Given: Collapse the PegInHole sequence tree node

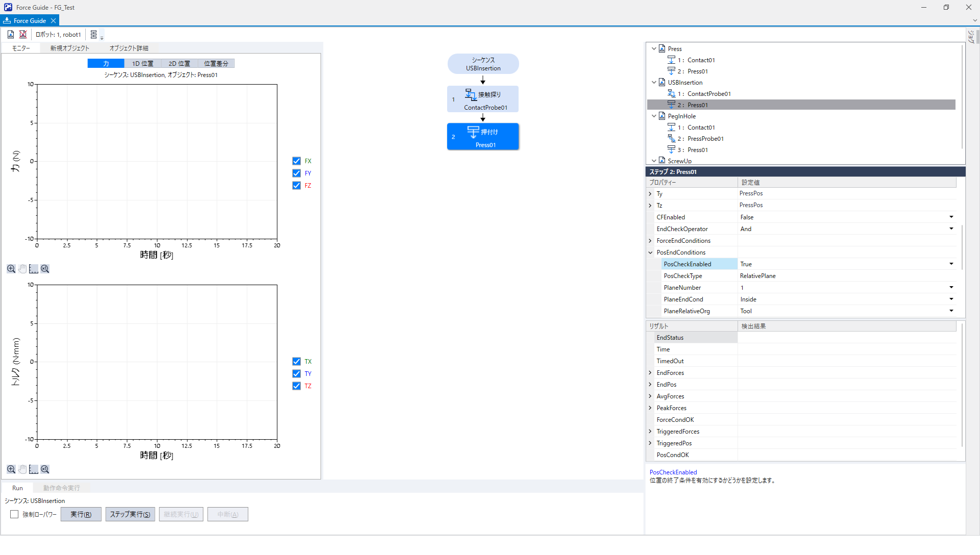Looking at the screenshot, I should [x=654, y=116].
